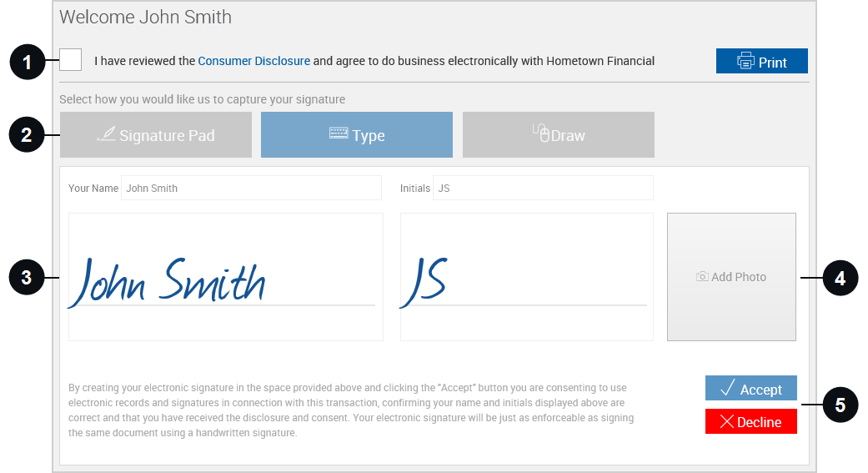This screenshot has width=868, height=473.
Task: Click the checkmark icon on Accept
Action: [727, 388]
